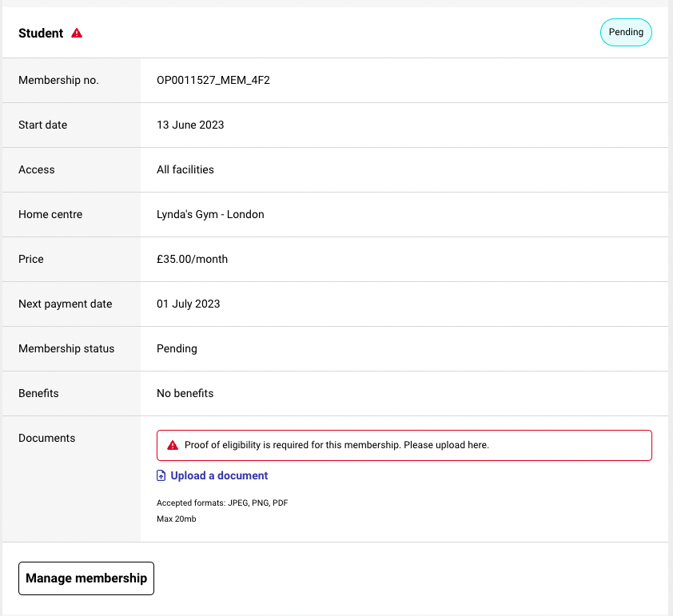Click the Access row label
This screenshot has width=673, height=616.
37,169
